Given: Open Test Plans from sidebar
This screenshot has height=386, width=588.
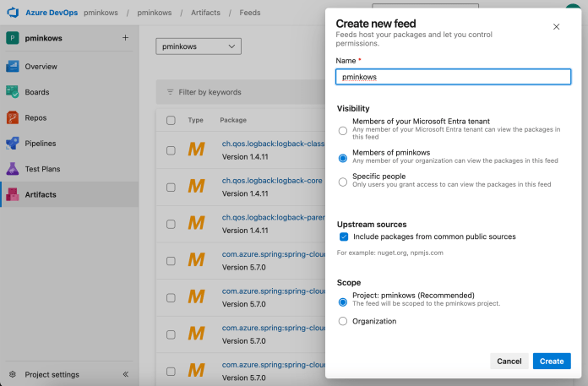Looking at the screenshot, I should [x=44, y=169].
